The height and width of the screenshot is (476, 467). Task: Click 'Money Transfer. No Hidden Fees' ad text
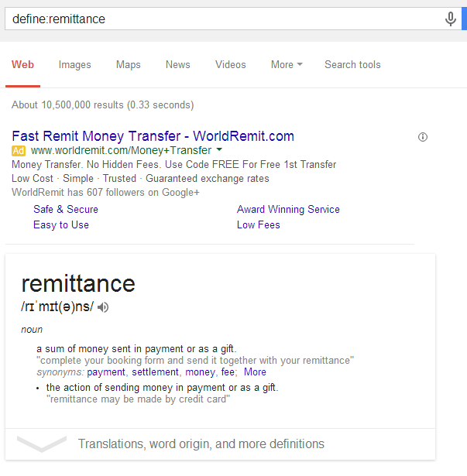pyautogui.click(x=173, y=165)
